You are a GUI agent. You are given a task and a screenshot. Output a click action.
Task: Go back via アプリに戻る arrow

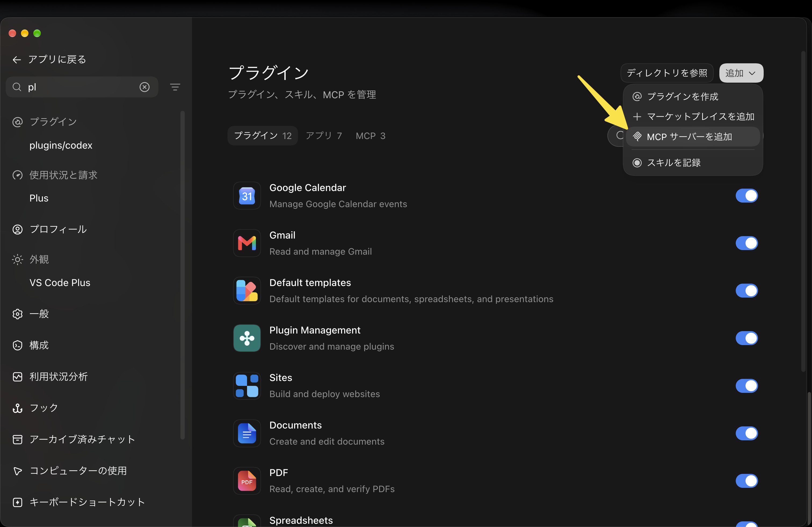17,60
